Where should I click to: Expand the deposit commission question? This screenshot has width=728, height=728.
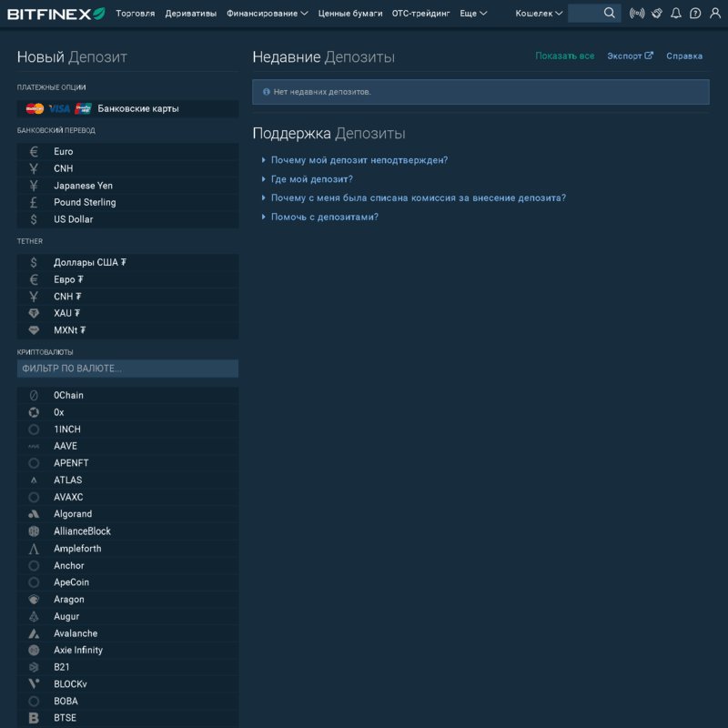point(418,197)
